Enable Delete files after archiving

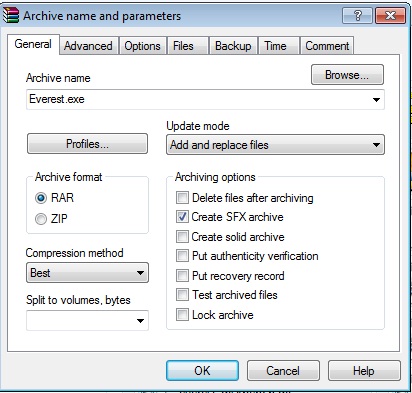click(x=182, y=198)
